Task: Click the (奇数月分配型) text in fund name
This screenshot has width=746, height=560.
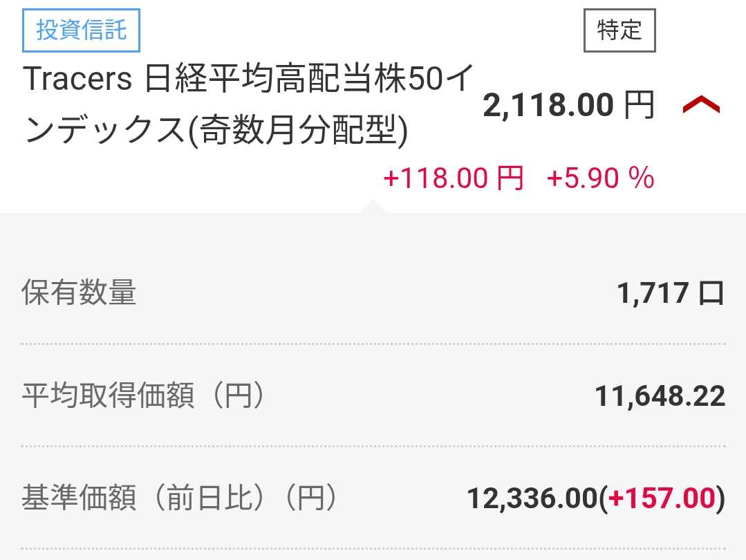Action: 298,131
